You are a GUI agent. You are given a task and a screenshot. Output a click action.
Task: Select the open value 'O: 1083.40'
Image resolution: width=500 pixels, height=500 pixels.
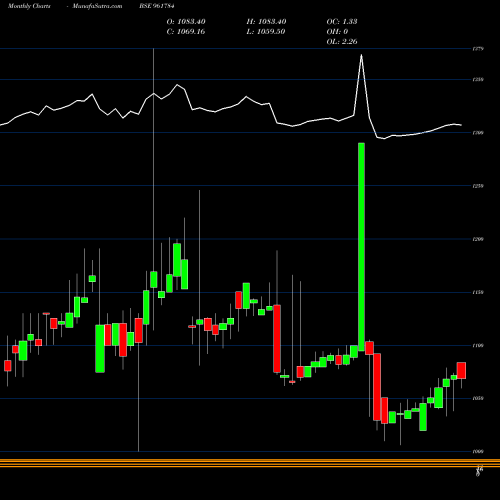[186, 22]
